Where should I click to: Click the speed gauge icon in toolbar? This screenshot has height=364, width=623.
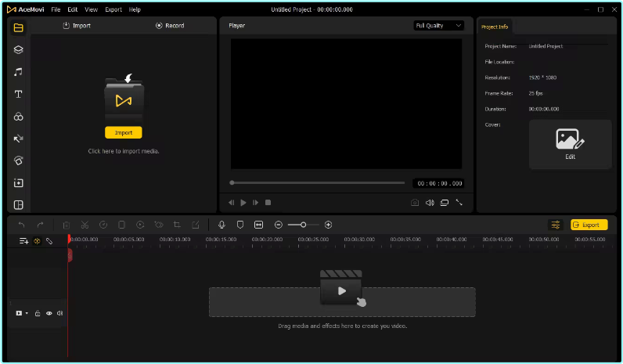[x=103, y=225]
